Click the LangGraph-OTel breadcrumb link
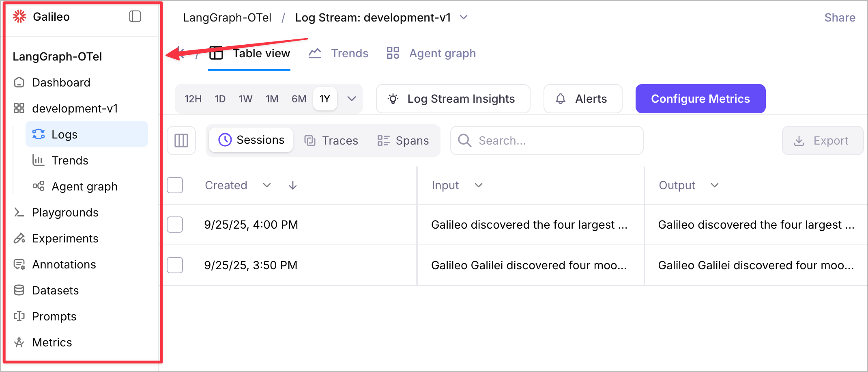The height and width of the screenshot is (372, 868). [227, 17]
